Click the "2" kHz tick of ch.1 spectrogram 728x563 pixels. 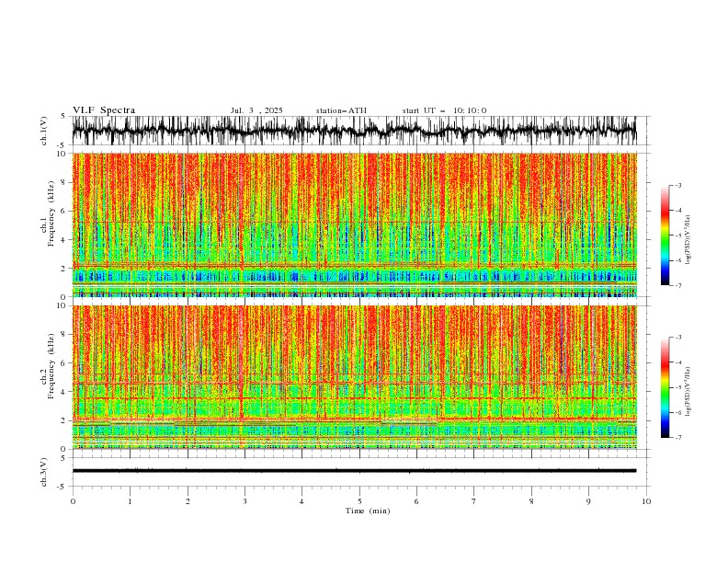(x=64, y=268)
